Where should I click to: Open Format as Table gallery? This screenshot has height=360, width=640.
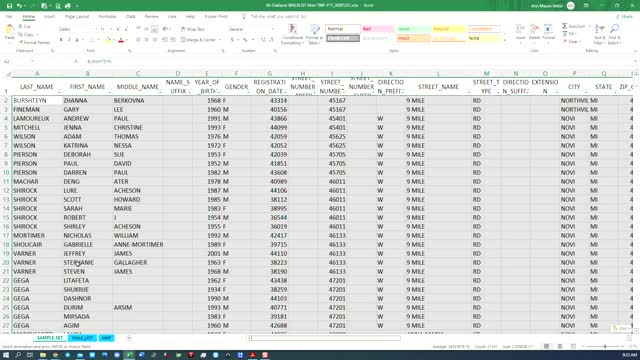pos(314,34)
